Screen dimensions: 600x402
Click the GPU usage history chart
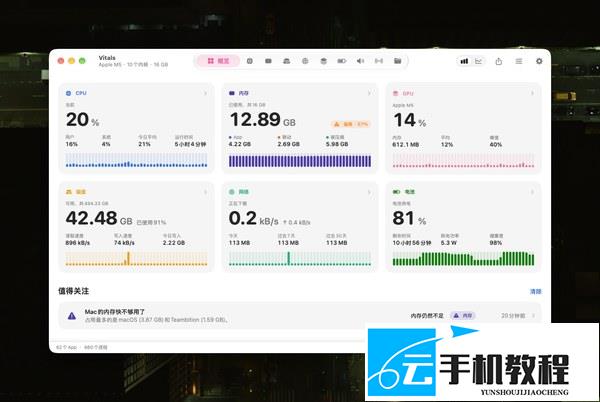pos(463,160)
